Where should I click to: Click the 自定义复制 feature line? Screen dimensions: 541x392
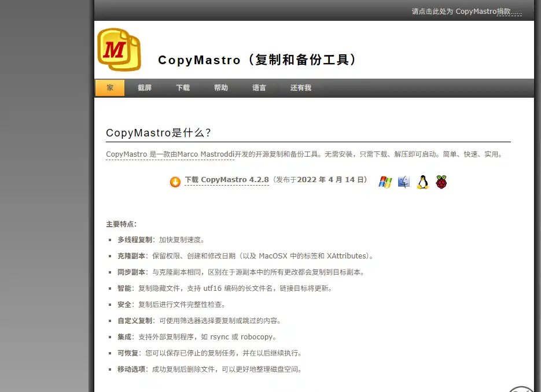pyautogui.click(x=200, y=321)
